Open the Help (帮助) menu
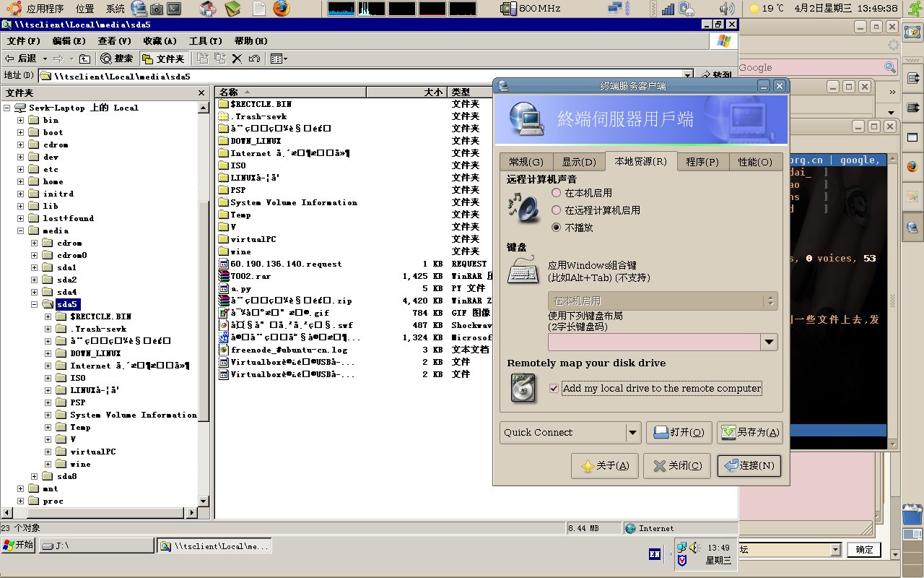Viewport: 924px width, 578px height. point(250,41)
